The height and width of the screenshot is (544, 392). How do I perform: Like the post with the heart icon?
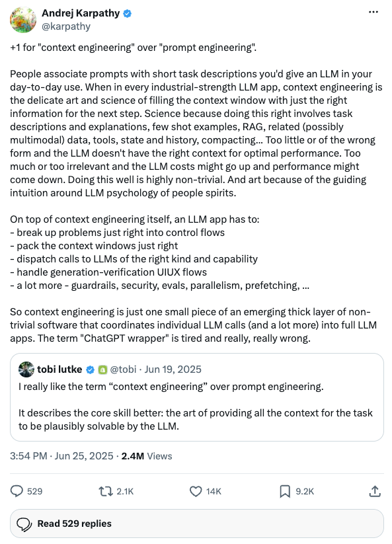(196, 491)
